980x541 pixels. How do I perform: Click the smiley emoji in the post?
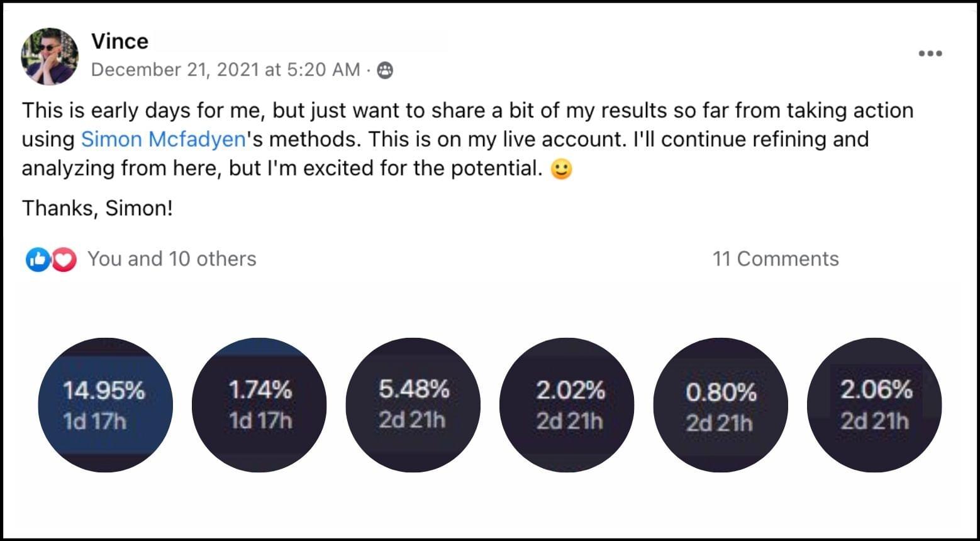pyautogui.click(x=561, y=169)
